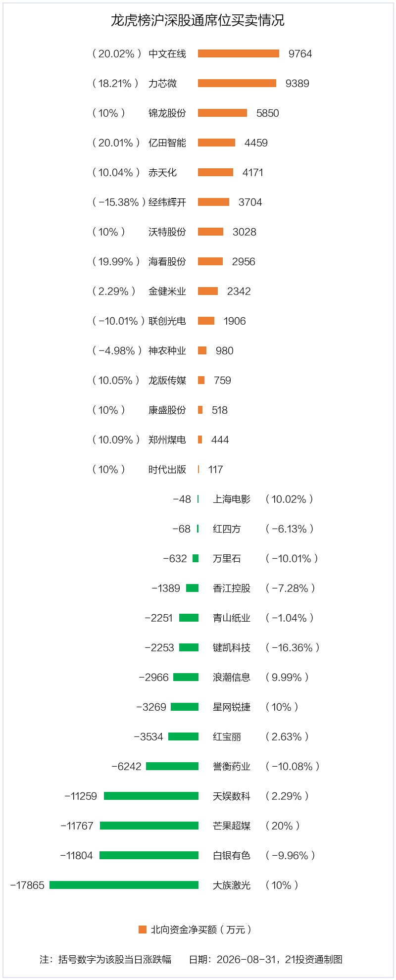The width and height of the screenshot is (396, 980).
Task: Click the 海看股份 orange bar
Action: click(210, 261)
